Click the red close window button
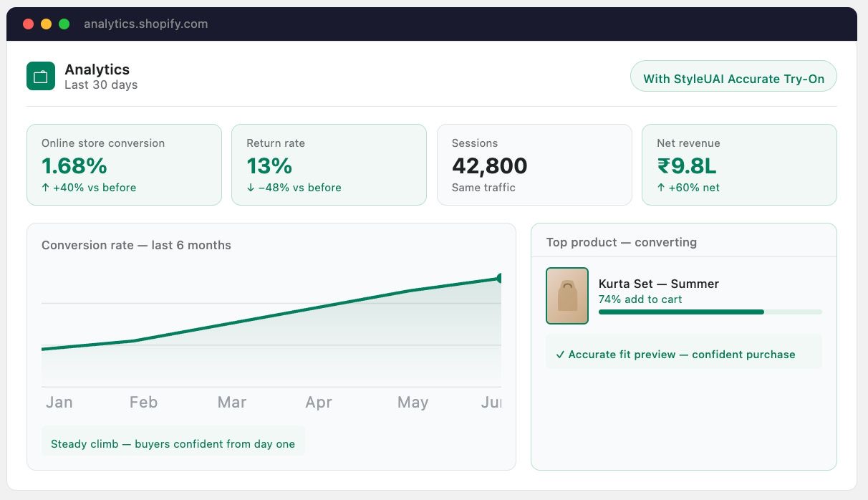 [x=29, y=24]
